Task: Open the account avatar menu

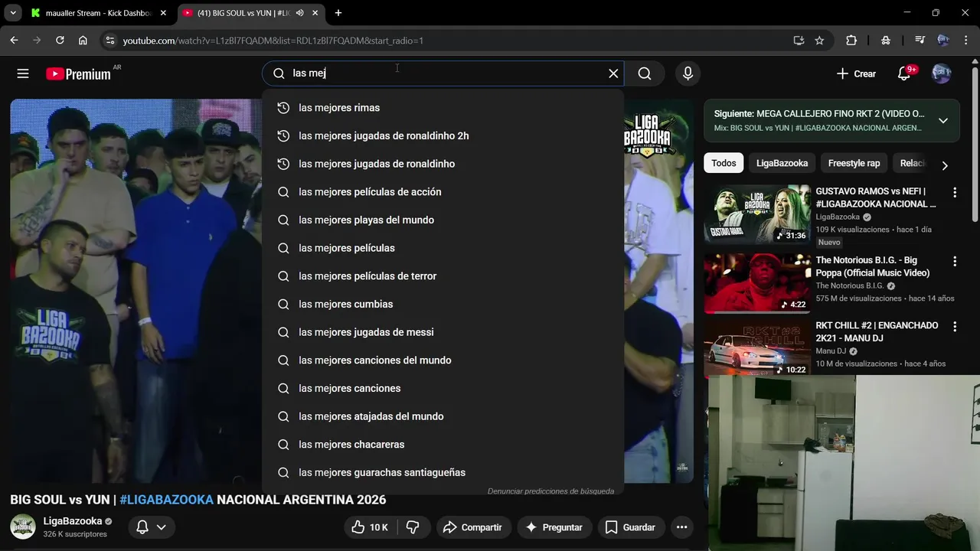Action: 942,73
